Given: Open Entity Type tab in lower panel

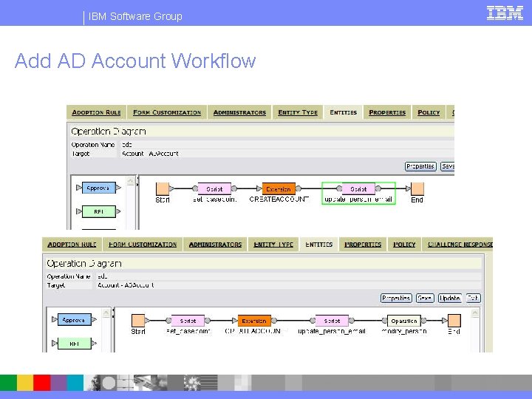Looking at the screenshot, I should (273, 245).
